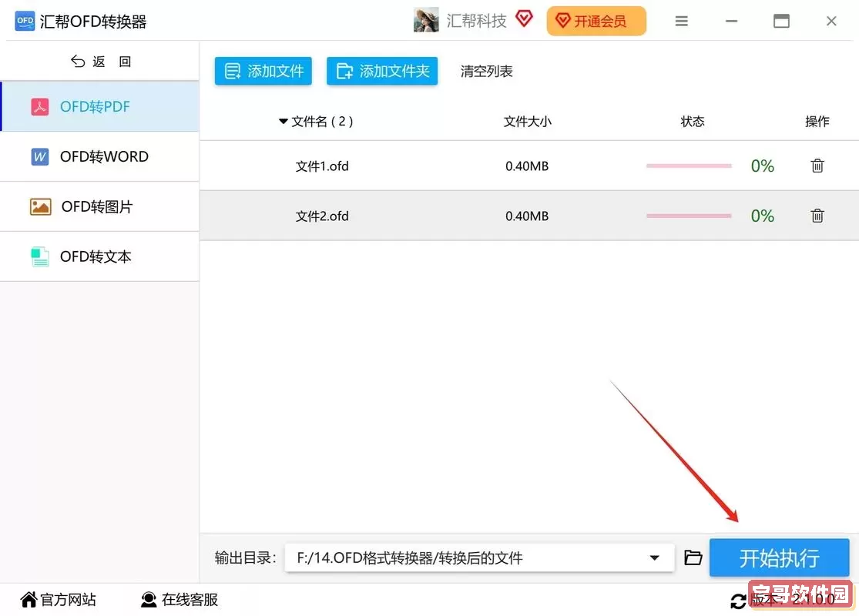Screen dimensions: 859x616
Task: Select file row 文件2.ofd
Action: (529, 216)
